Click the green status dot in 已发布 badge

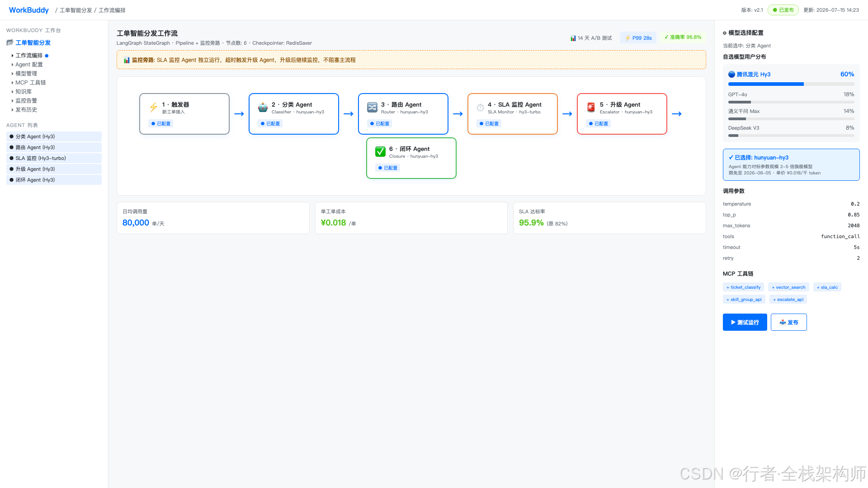point(775,10)
